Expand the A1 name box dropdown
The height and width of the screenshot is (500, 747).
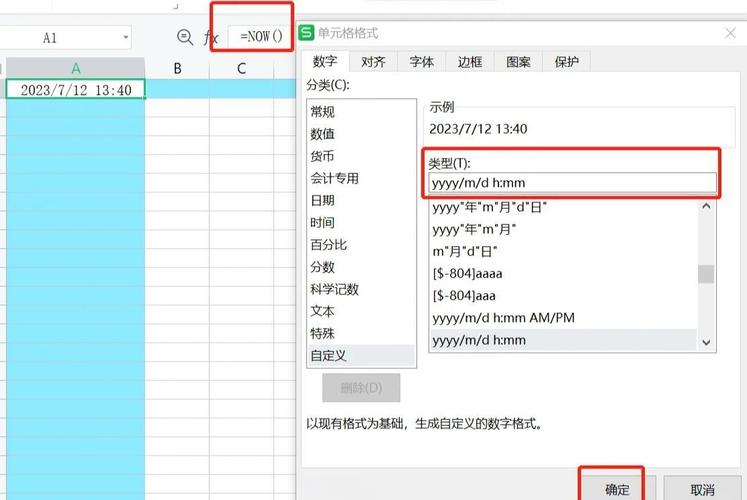click(x=126, y=37)
